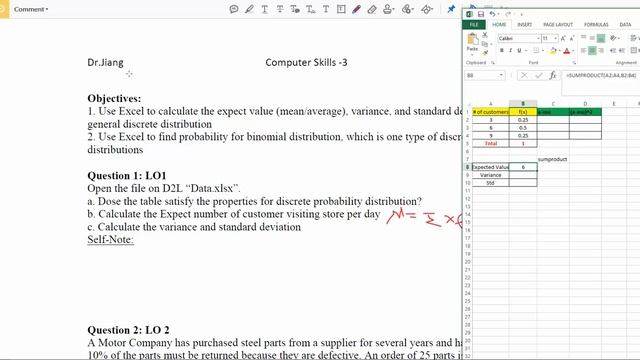Open the Calibri font name dropdown
Viewport: 640px width, 360px height.
(539, 38)
